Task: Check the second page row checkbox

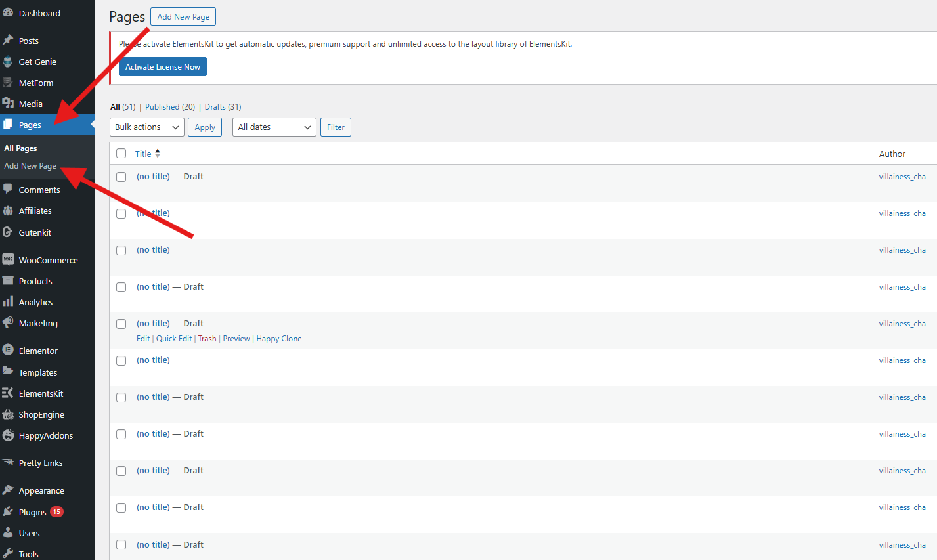Action: (121, 213)
